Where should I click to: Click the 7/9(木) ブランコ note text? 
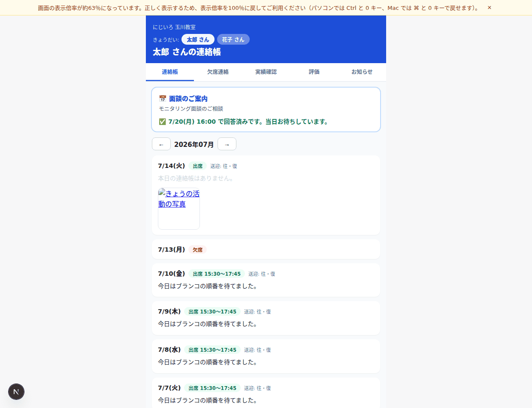pyautogui.click(x=208, y=324)
